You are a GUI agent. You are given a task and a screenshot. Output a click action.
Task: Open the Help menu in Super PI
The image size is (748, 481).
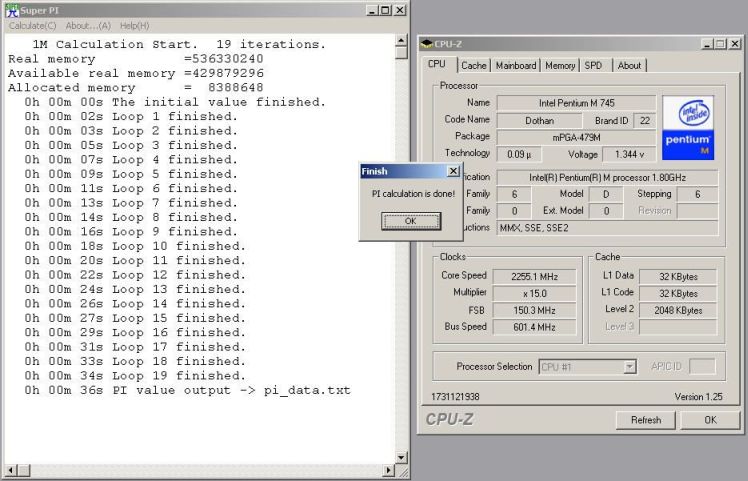click(x=135, y=26)
